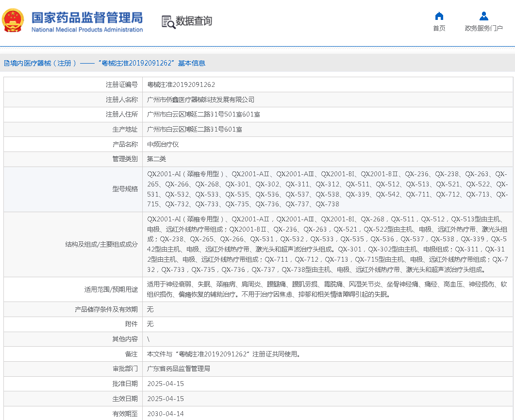The width and height of the screenshot is (515, 420).
Task: Click the 数据查询 heading text
Action: (x=194, y=21)
